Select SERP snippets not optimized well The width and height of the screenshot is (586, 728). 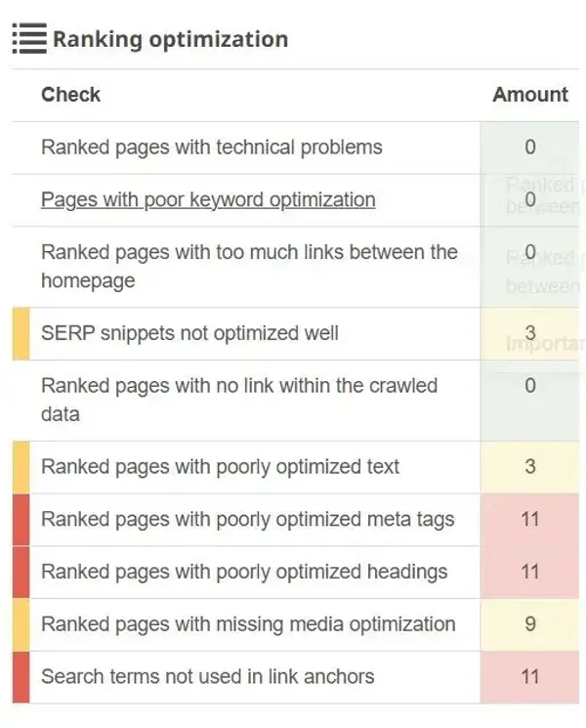pyautogui.click(x=189, y=333)
